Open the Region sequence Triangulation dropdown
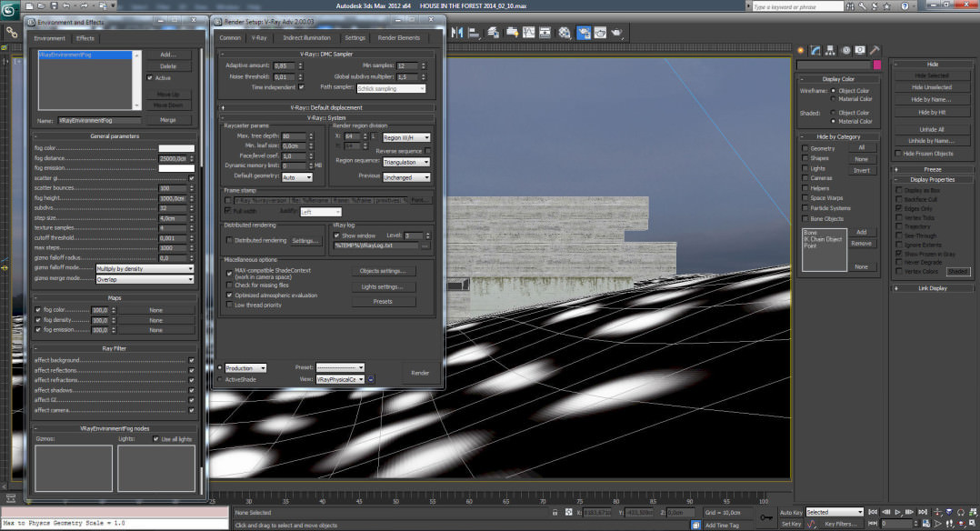980x531 pixels. click(406, 162)
